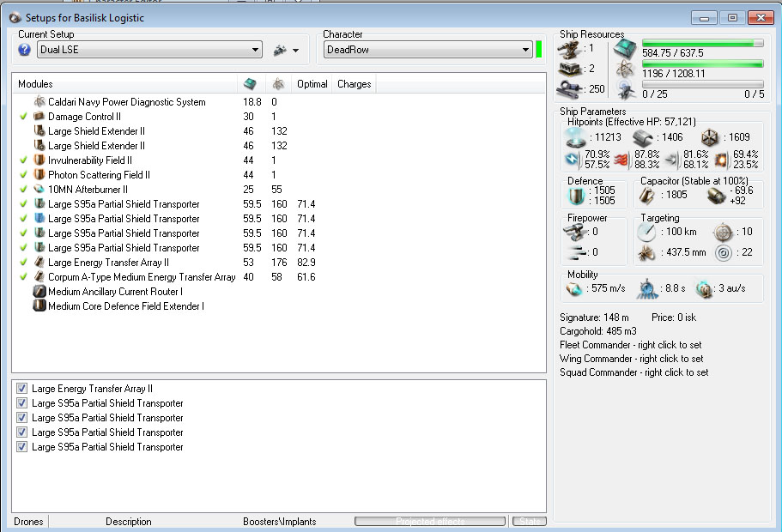Click the Defence tank icon showing 1505
This screenshot has width=782, height=532.
point(577,196)
